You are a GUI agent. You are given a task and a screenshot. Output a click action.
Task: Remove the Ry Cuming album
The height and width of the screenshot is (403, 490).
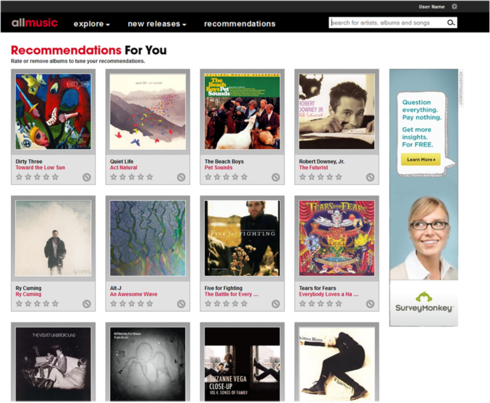tap(87, 304)
